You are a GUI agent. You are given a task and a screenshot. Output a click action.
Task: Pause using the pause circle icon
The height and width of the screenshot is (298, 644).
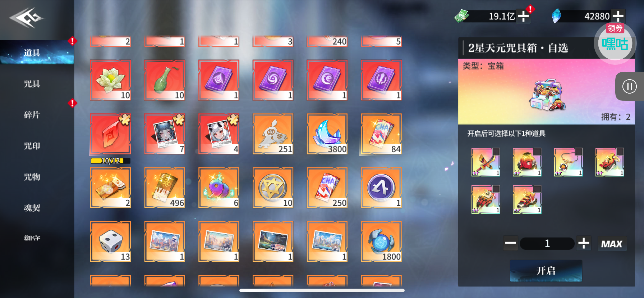629,86
